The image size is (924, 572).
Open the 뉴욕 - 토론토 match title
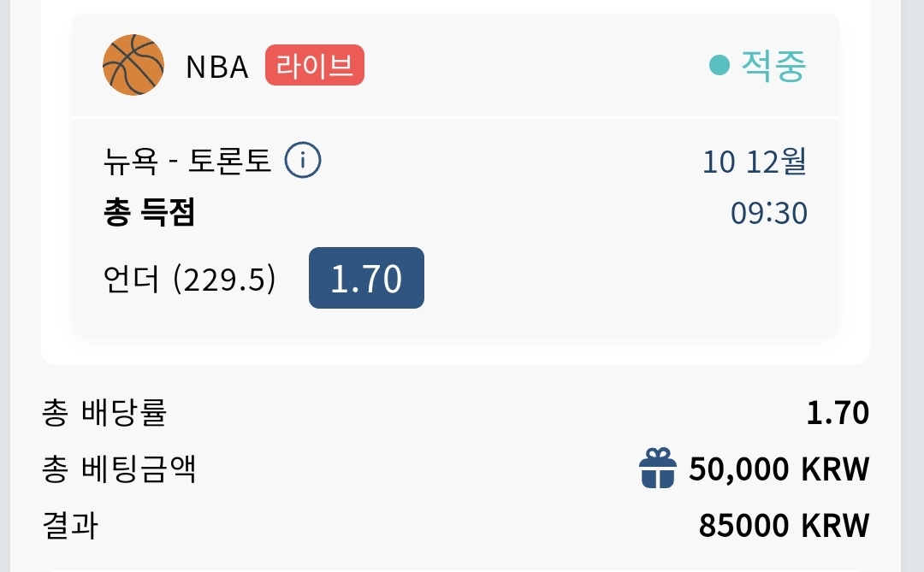pos(187,160)
